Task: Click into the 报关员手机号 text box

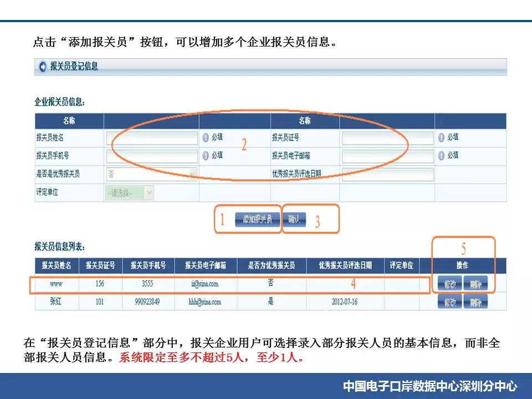Action: click(x=151, y=156)
